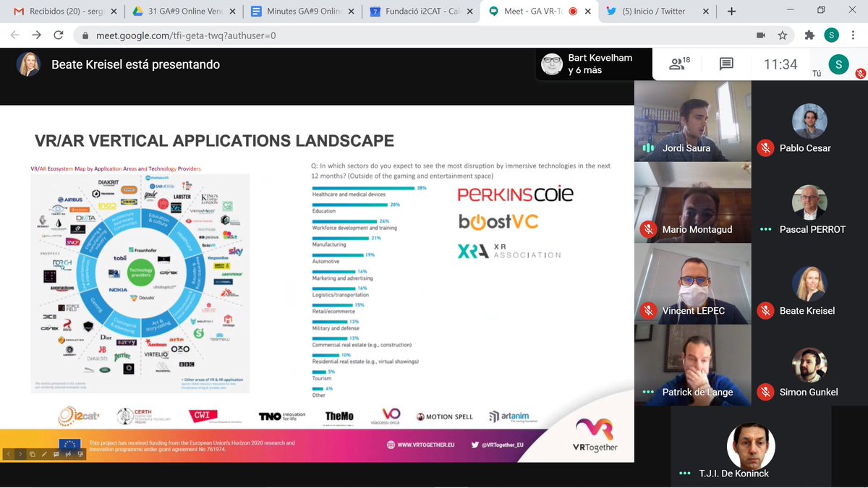This screenshot has width=868, height=488.
Task: Click the red muted mic badge on your self-view
Action: pyautogui.click(x=861, y=73)
